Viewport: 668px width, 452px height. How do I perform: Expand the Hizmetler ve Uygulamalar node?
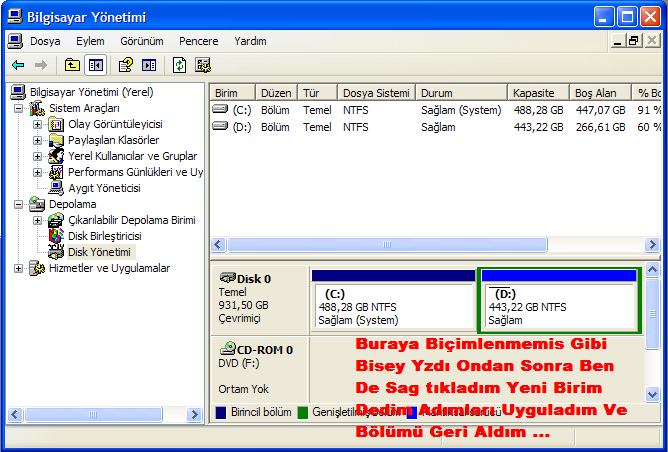19,268
